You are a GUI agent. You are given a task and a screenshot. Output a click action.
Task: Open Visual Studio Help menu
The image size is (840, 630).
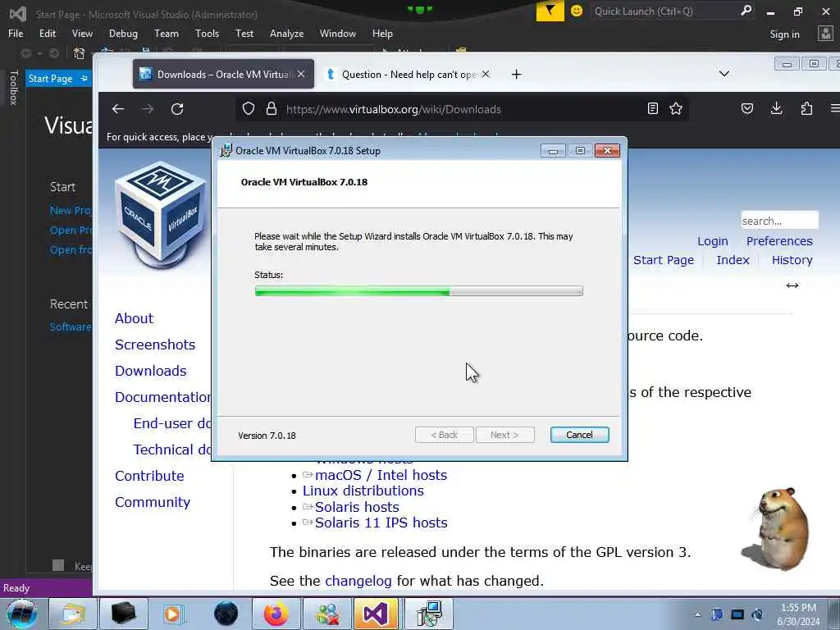pyautogui.click(x=382, y=33)
